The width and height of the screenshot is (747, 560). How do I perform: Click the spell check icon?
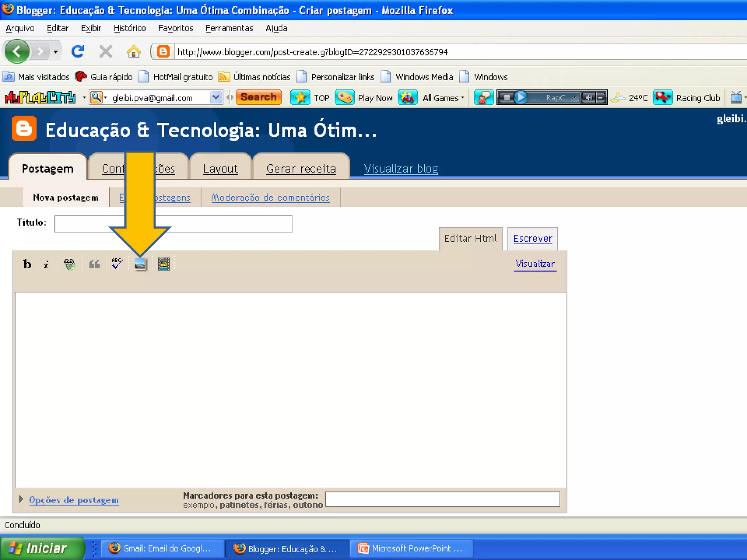pos(117,263)
